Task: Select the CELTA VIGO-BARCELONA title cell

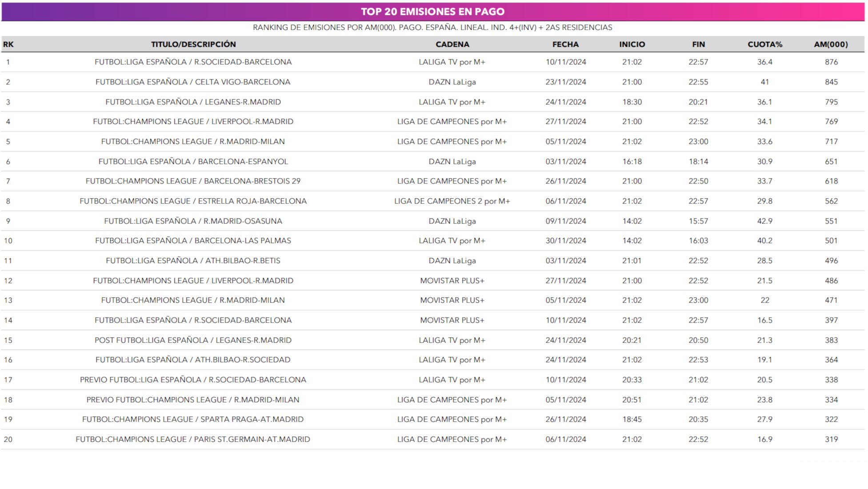Action: [x=193, y=82]
